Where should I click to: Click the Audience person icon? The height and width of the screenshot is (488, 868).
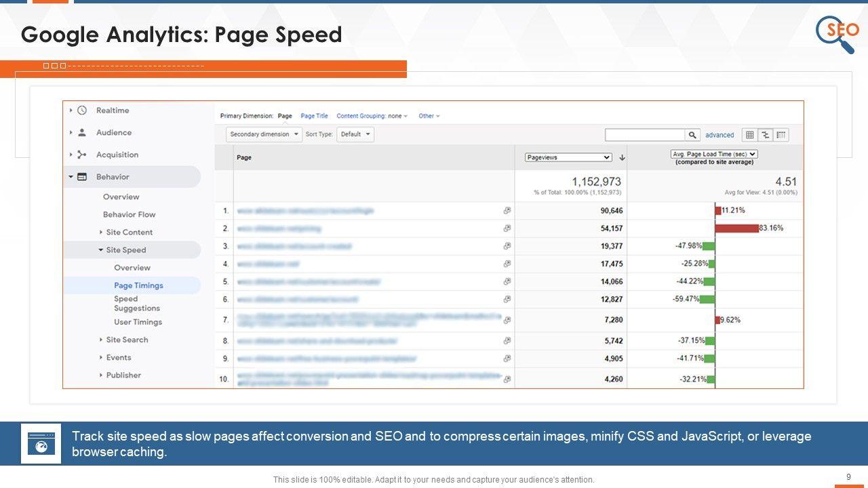pyautogui.click(x=82, y=133)
